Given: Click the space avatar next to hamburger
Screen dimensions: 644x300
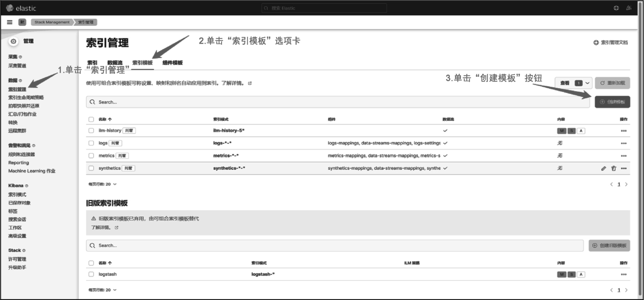Looking at the screenshot, I should [22, 22].
